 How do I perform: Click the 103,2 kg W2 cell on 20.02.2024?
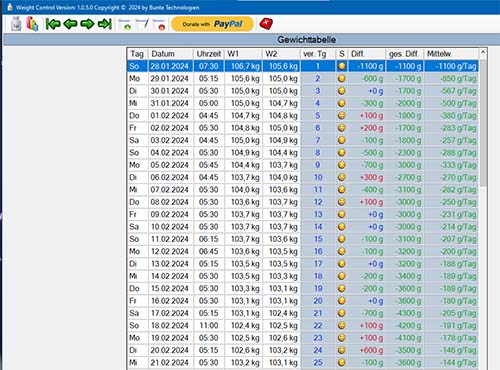[281, 350]
